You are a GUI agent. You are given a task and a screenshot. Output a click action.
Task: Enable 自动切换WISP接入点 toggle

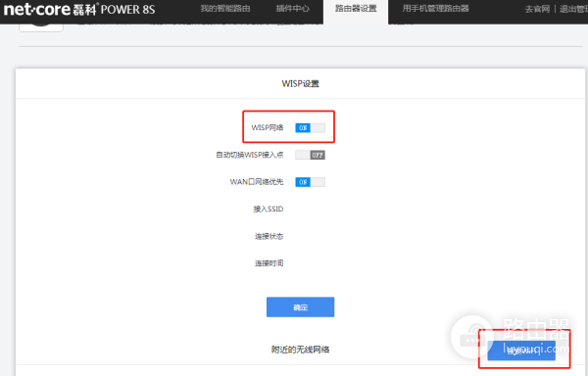(310, 155)
